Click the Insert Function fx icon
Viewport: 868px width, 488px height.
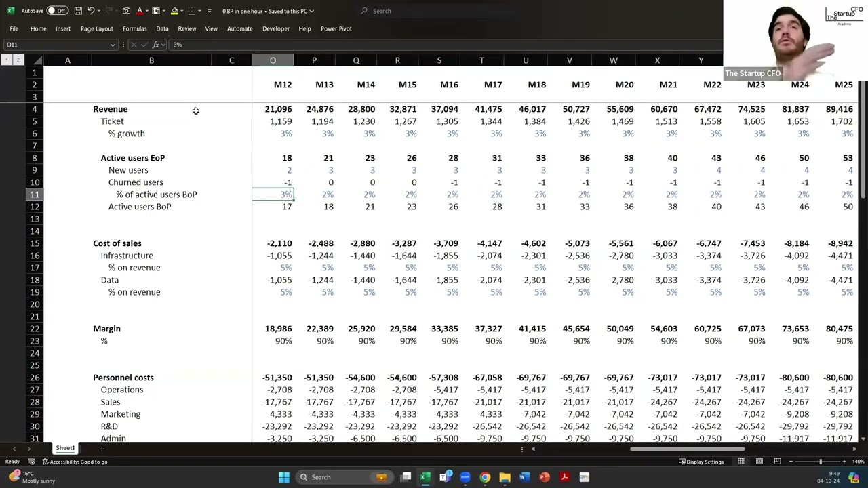click(155, 45)
